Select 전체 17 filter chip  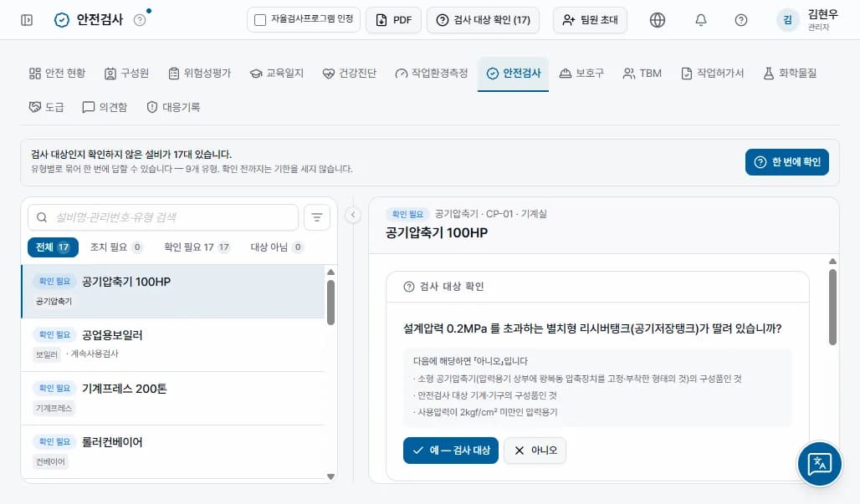(53, 247)
